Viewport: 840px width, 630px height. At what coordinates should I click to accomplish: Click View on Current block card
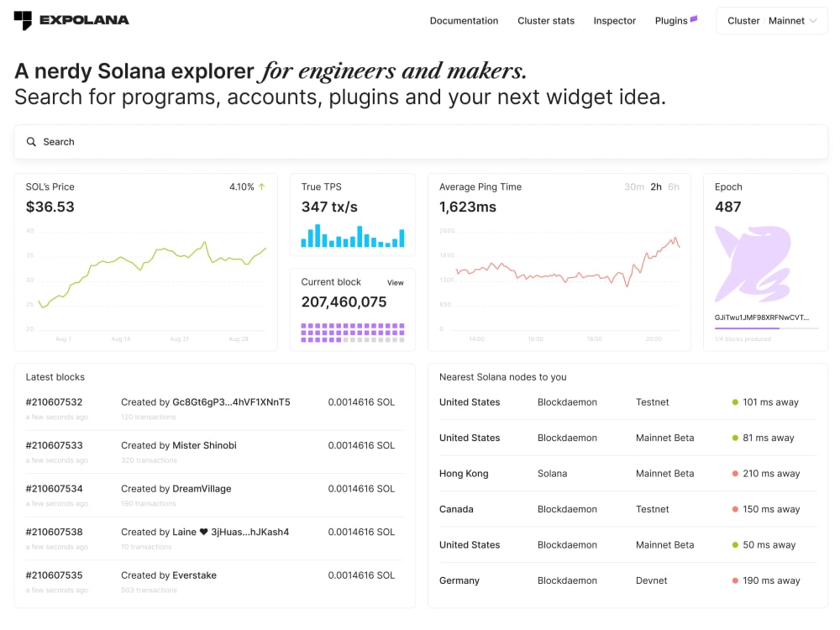coord(396,282)
